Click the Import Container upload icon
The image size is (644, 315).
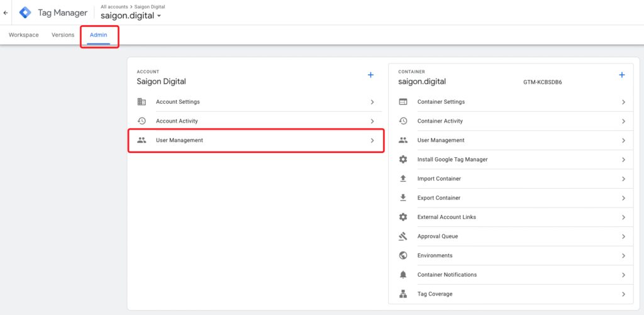coord(403,179)
